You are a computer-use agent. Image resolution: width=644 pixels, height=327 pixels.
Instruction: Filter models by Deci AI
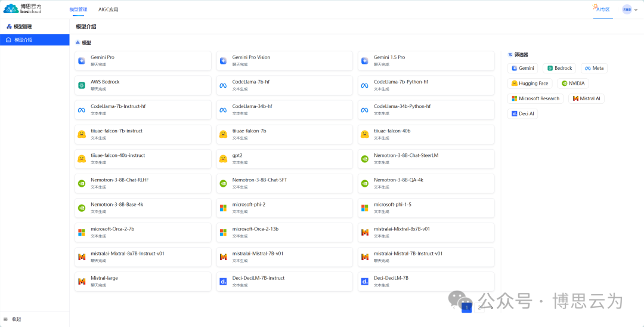click(522, 114)
